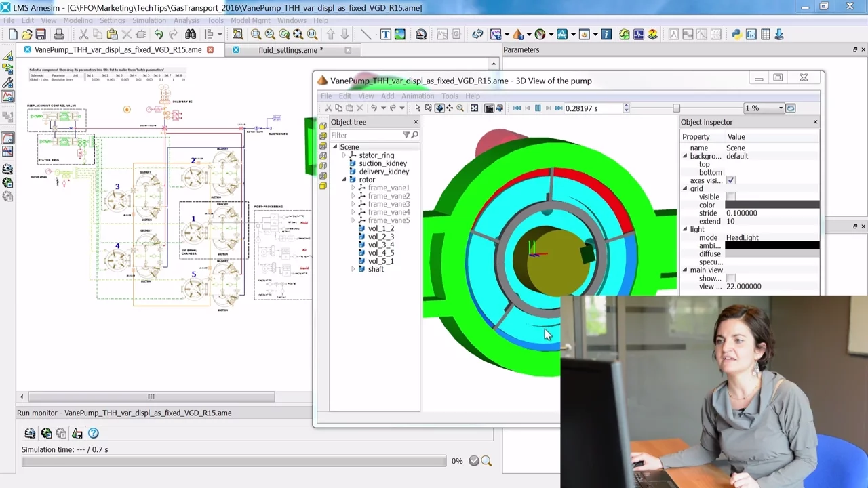Click the filter funnel icon in Object tree

coord(406,135)
